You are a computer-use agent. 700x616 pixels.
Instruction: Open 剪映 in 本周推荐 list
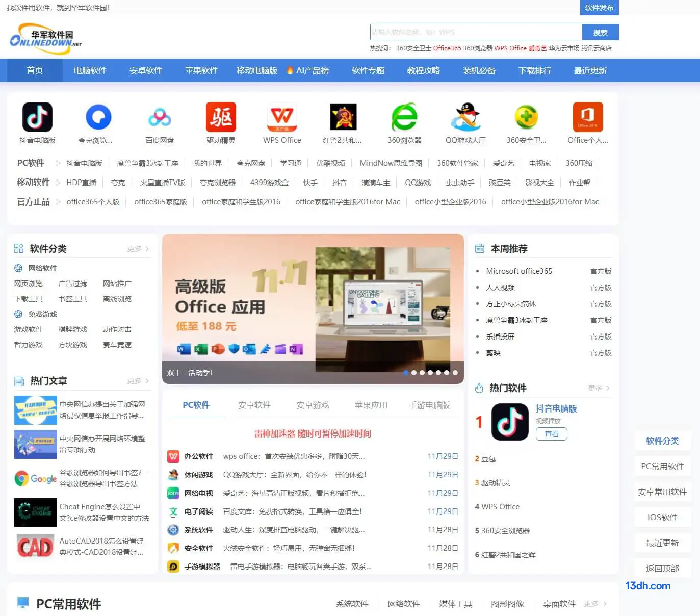click(493, 353)
